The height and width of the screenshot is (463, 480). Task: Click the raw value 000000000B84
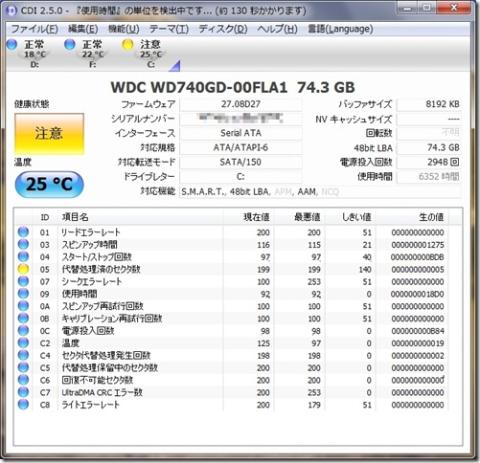point(418,331)
